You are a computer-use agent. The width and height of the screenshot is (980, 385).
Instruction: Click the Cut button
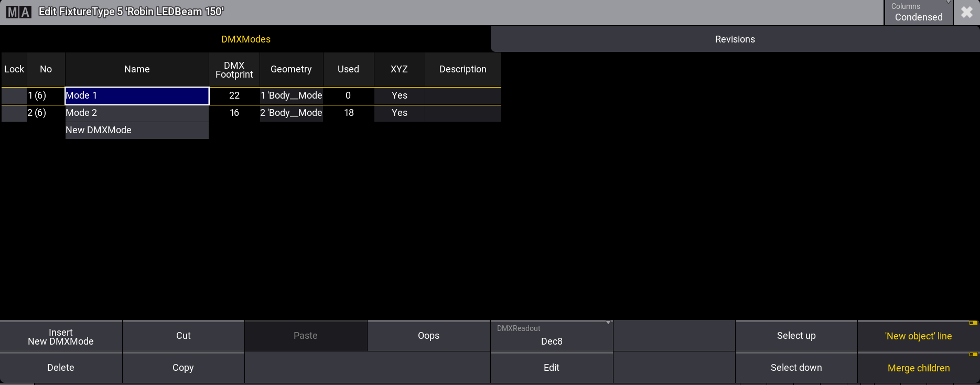pos(183,336)
